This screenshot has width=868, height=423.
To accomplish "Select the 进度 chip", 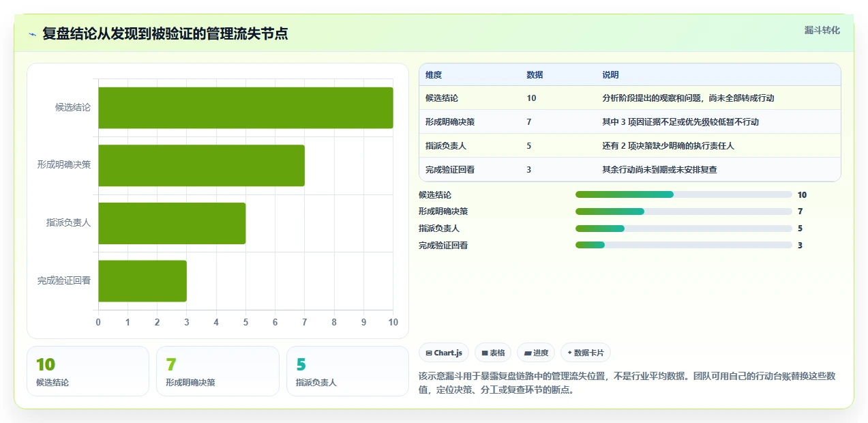I will coord(536,353).
